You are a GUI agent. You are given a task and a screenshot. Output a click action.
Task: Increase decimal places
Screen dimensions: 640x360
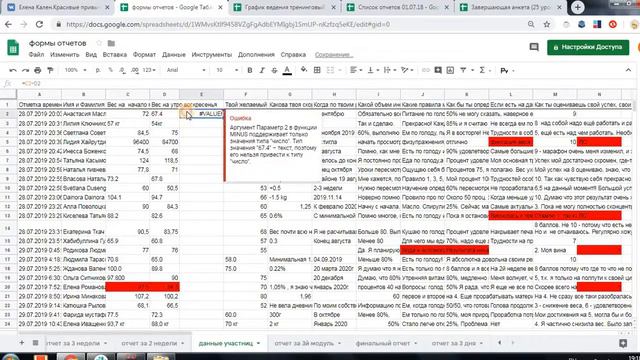click(135, 70)
